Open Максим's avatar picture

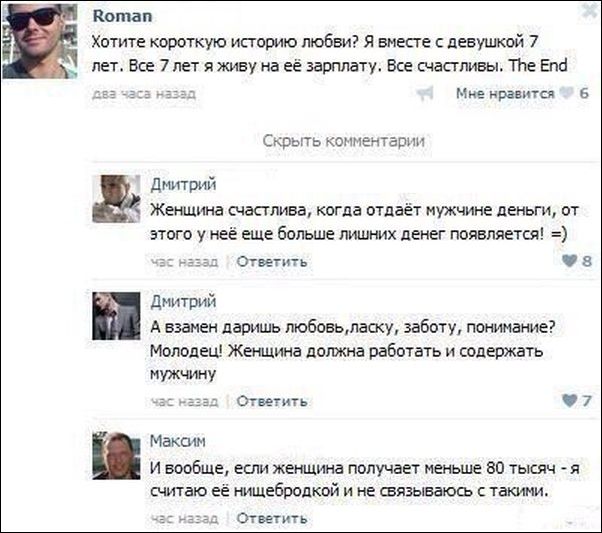click(x=116, y=455)
